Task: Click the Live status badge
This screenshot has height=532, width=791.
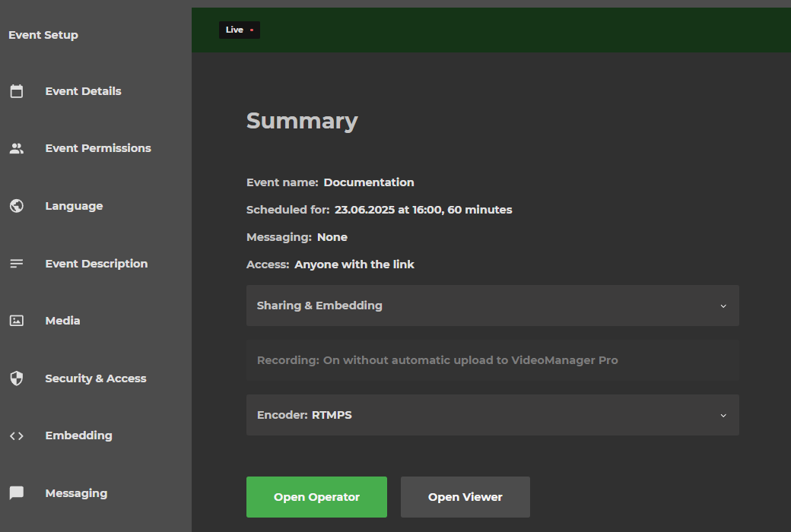Action: 240,30
